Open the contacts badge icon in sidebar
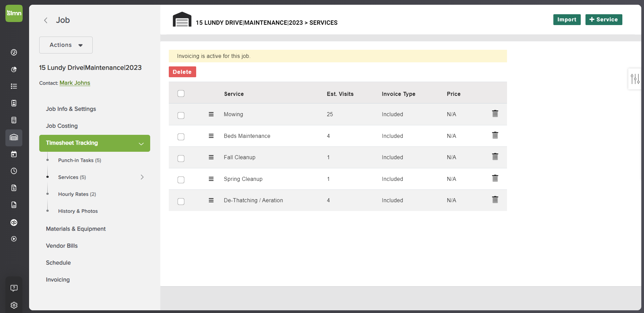 click(x=14, y=103)
